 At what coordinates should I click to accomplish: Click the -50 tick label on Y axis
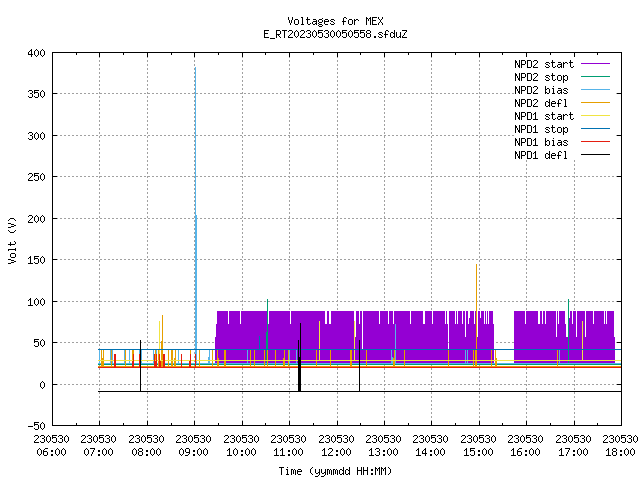tap(36, 426)
